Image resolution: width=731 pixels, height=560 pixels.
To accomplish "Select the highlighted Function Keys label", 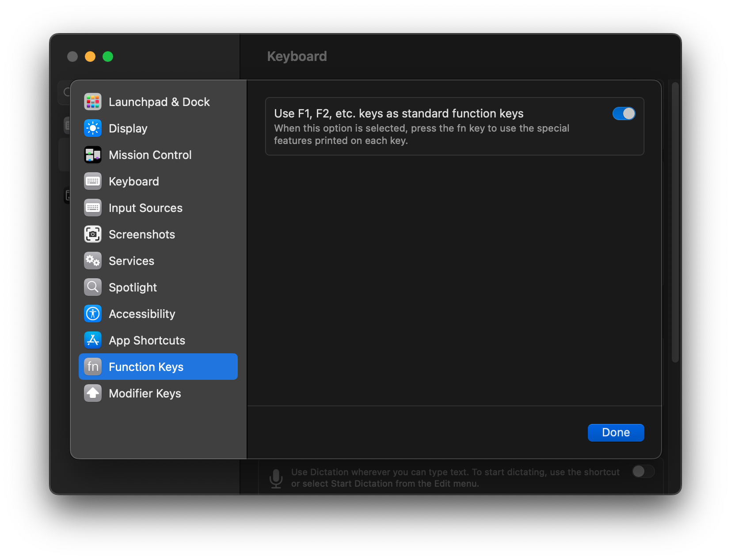I will (146, 367).
